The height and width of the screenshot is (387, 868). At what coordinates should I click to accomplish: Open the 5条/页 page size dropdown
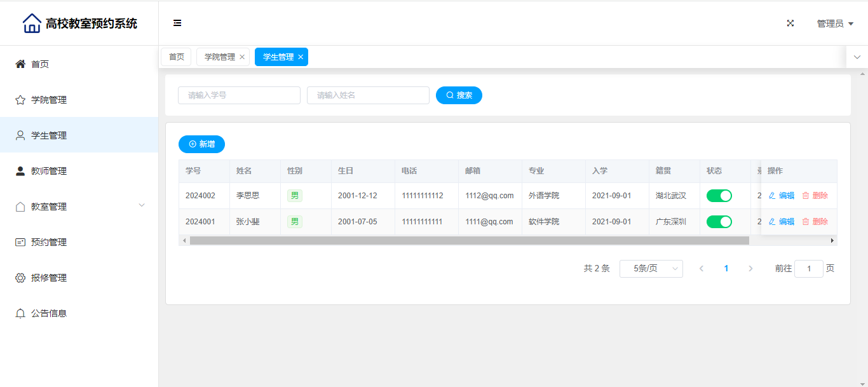pos(651,269)
